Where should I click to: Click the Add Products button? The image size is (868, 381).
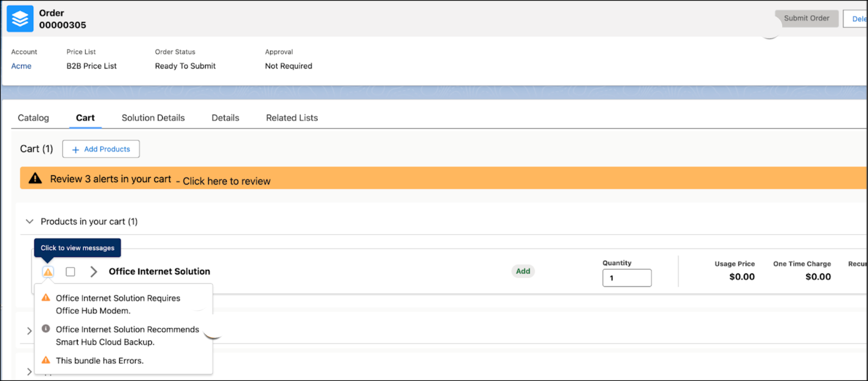coord(101,149)
